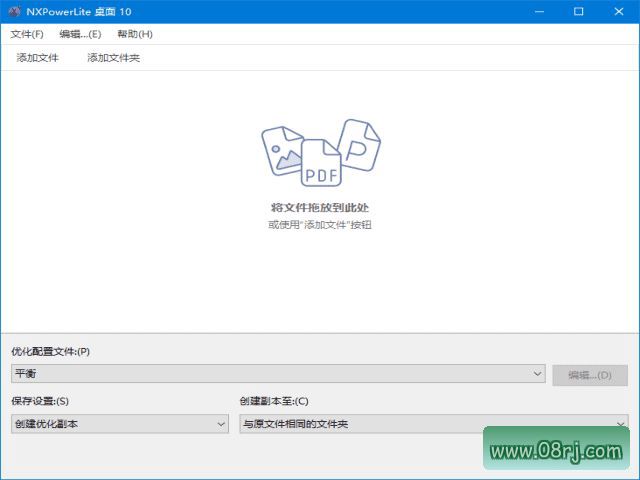Image resolution: width=640 pixels, height=480 pixels.
Task: Click the 创建副本至:(C) label
Action: tap(274, 401)
